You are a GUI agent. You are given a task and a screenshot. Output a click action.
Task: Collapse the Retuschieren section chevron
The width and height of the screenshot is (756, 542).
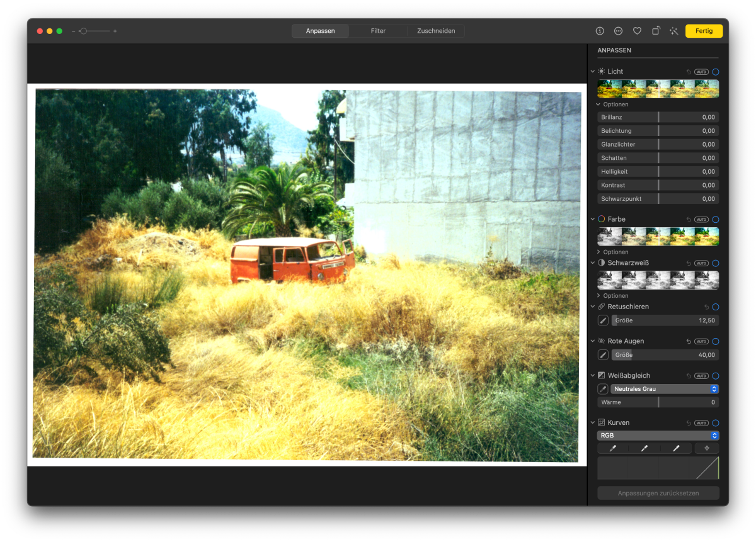593,307
